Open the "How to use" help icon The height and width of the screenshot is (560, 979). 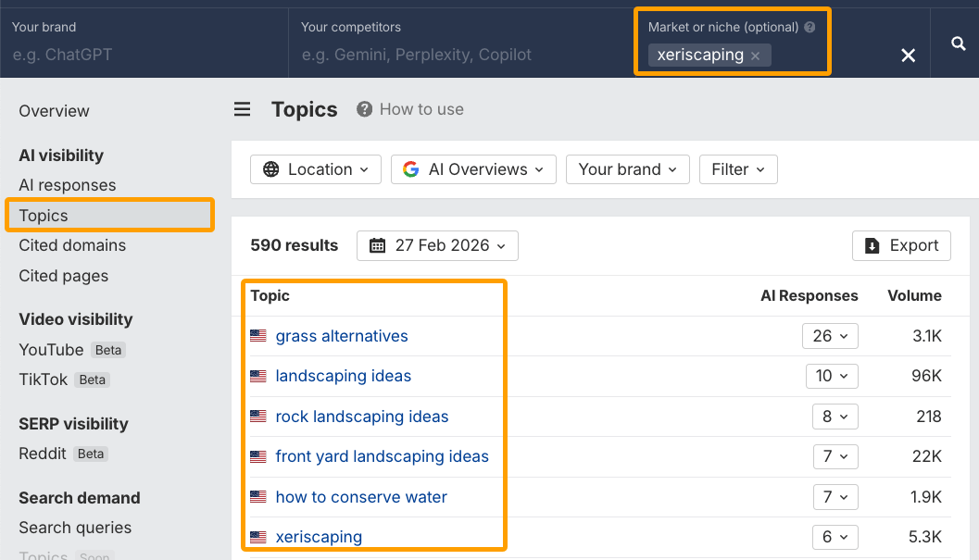tap(361, 109)
